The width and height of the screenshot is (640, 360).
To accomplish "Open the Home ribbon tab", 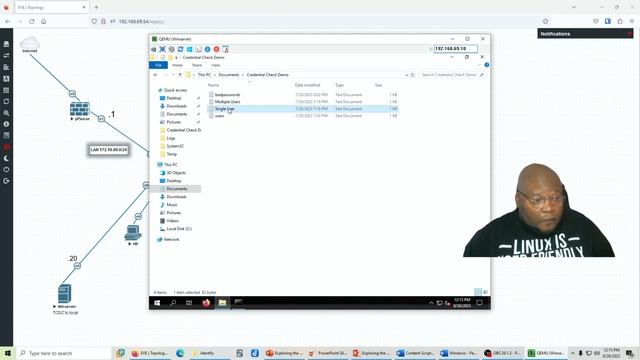I will [x=177, y=65].
